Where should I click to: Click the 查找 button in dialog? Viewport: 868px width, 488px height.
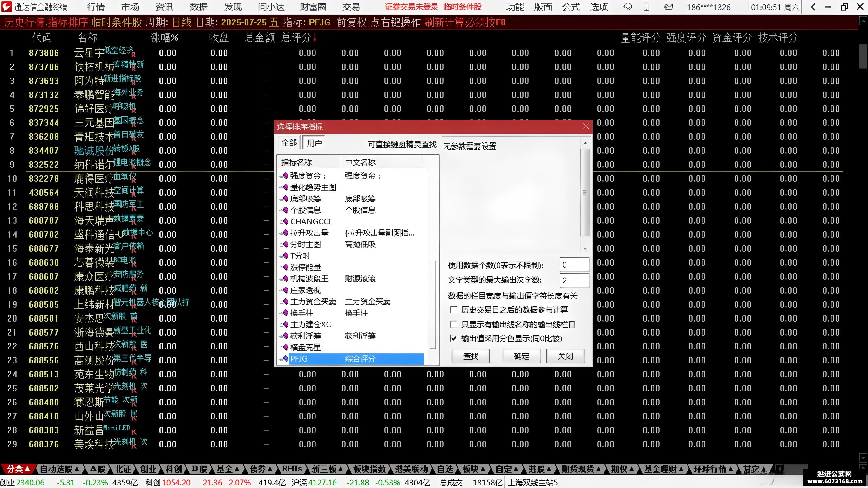coord(471,356)
